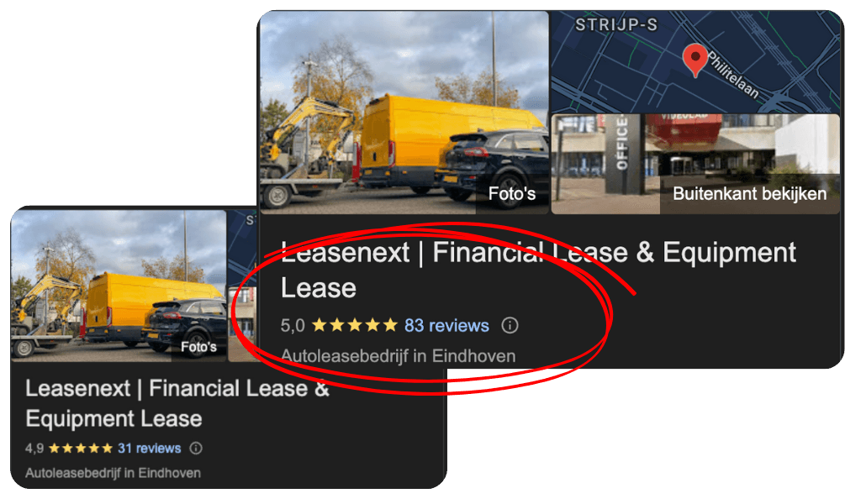Screen dimensions: 861x504
Task: Click Autoleasebedrijf in Eindhoven in small card
Action: click(x=114, y=473)
